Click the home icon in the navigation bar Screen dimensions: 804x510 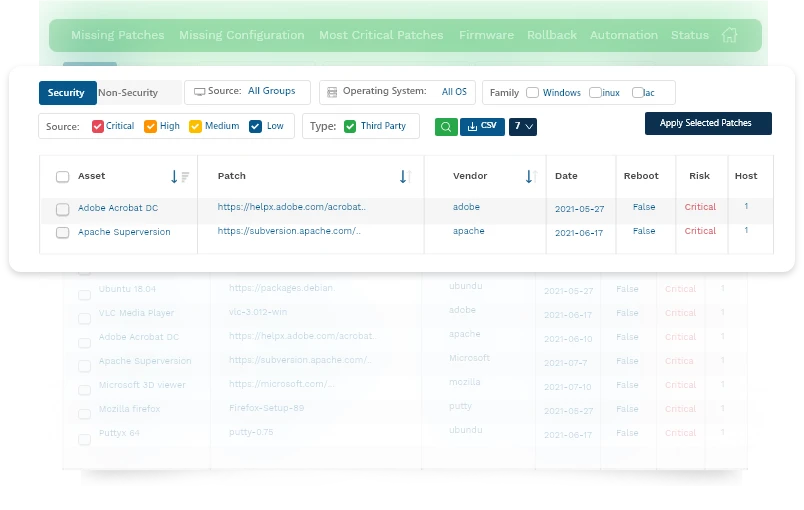point(729,35)
